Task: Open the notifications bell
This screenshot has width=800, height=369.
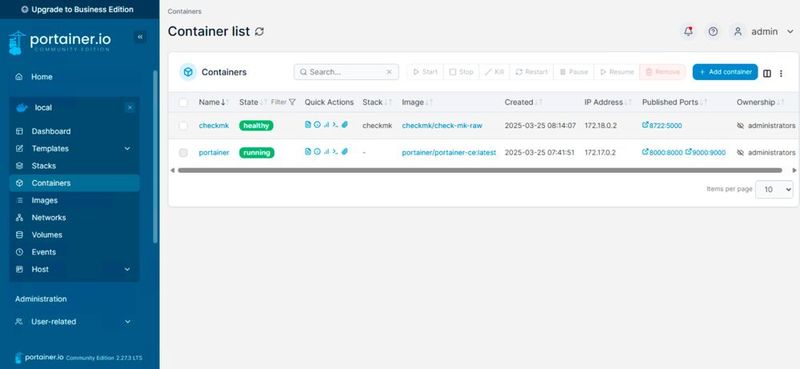Action: [x=688, y=32]
